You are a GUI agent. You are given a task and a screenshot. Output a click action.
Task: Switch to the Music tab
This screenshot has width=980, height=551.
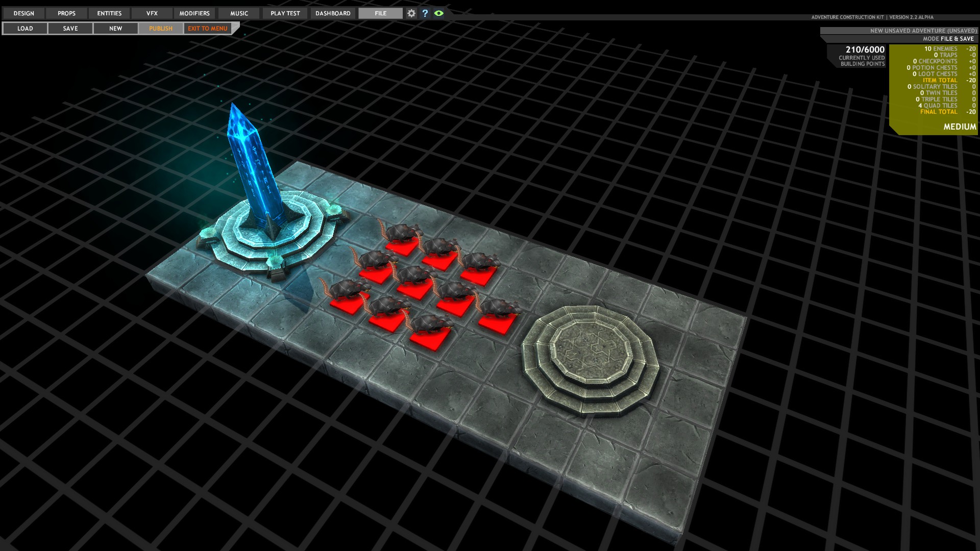[239, 13]
